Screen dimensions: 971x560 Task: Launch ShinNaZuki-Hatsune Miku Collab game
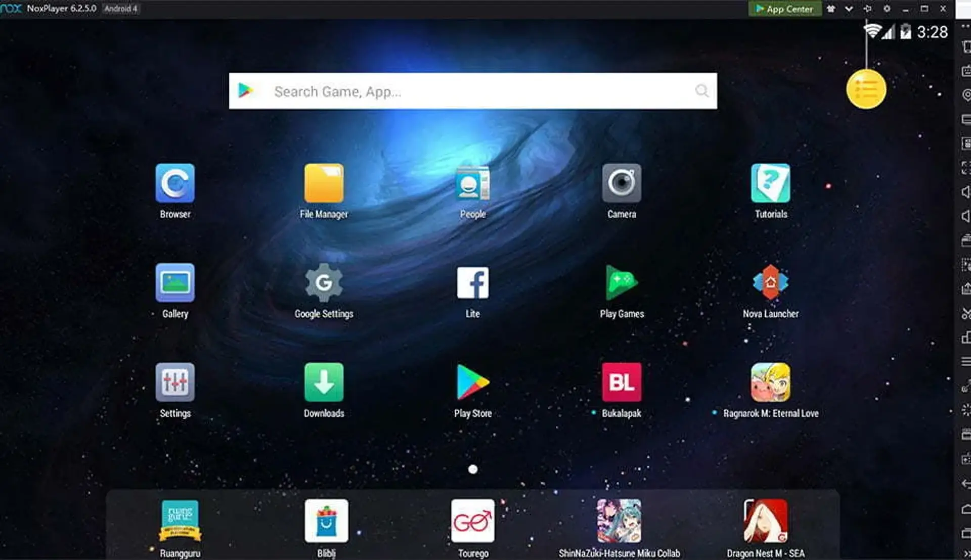click(x=619, y=521)
